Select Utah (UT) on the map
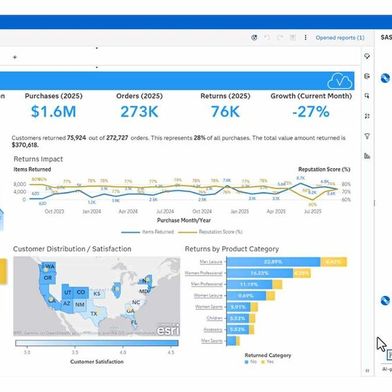Image resolution: width=392 pixels, height=392 pixels. 67,292
